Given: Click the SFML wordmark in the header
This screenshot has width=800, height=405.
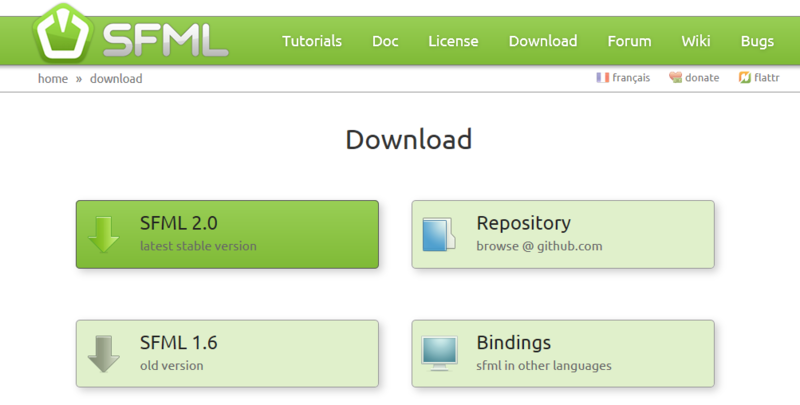Looking at the screenshot, I should click(165, 41).
